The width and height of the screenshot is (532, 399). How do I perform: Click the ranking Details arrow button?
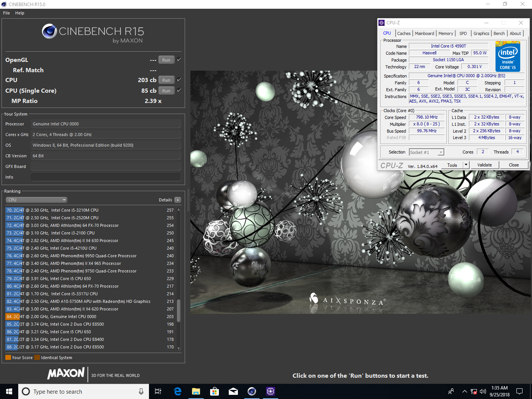point(178,200)
